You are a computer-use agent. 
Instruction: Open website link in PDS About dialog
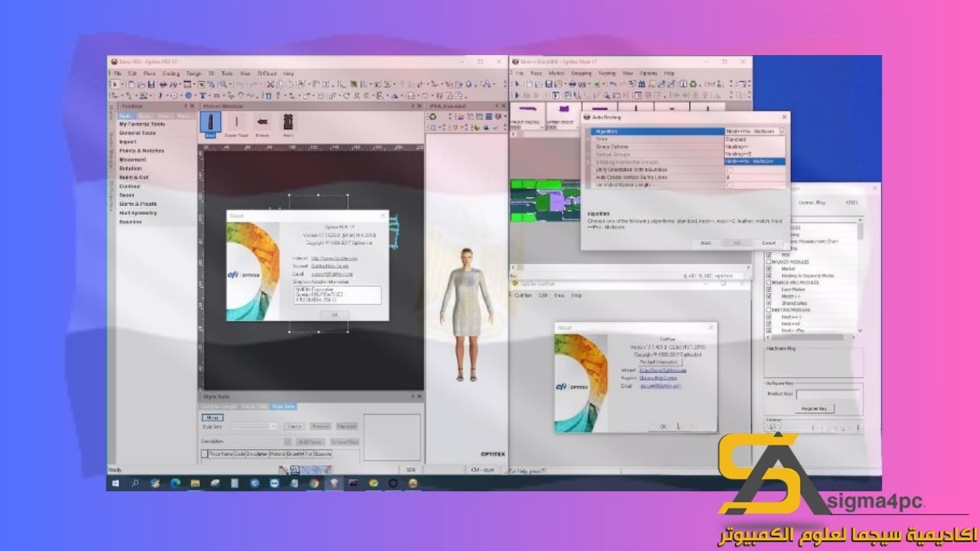[334, 259]
